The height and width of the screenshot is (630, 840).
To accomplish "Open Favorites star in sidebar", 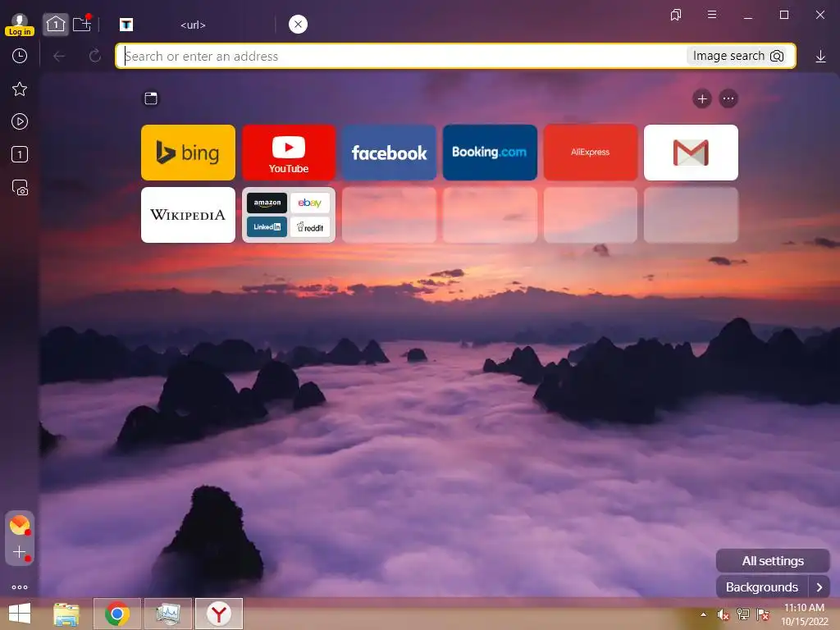I will (20, 89).
